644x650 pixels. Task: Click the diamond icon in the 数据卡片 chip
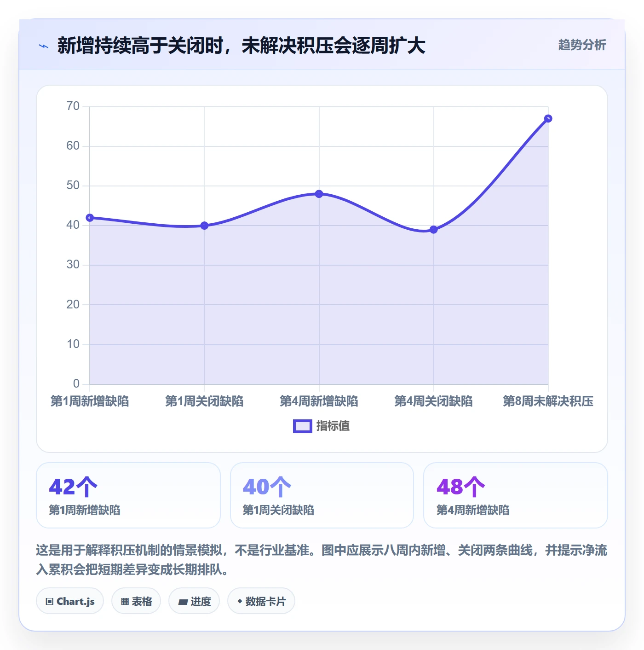click(x=240, y=601)
